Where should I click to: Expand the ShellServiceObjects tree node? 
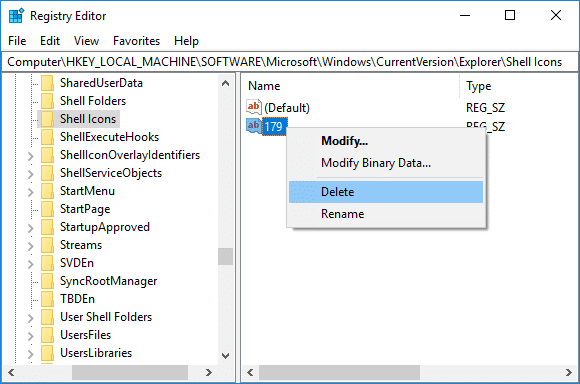[31, 174]
